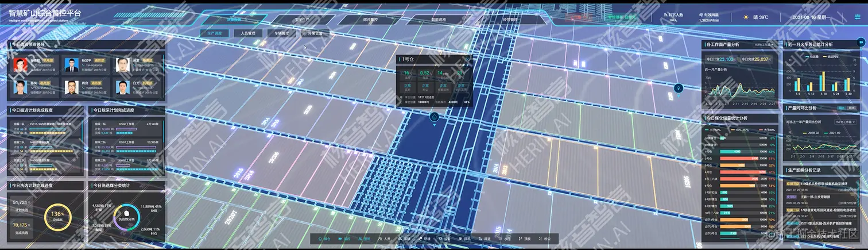The height and width of the screenshot is (250, 868).
Task: Switch to the 安全生产 main tab
Action: [303, 20]
